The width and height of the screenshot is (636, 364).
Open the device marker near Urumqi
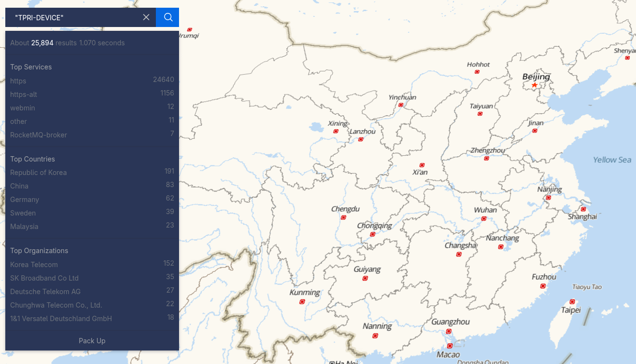pyautogui.click(x=191, y=28)
